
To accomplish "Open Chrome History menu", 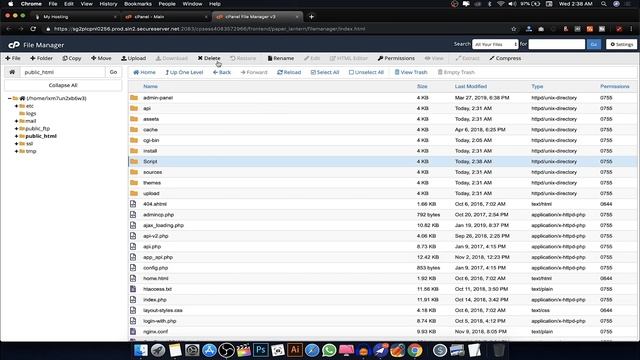I will point(108,4).
